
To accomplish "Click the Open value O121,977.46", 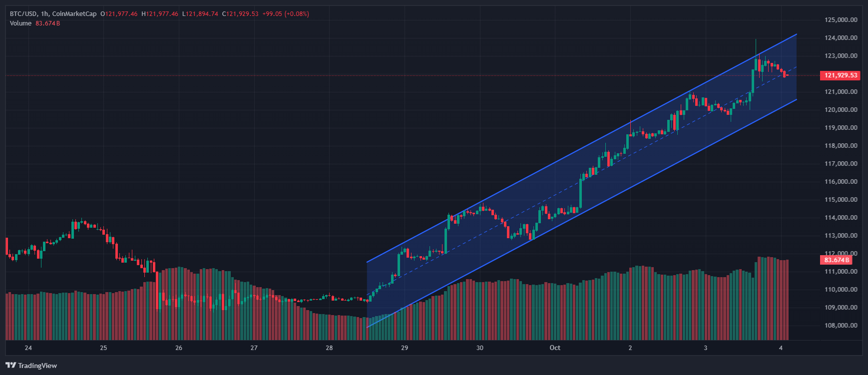I will point(119,14).
